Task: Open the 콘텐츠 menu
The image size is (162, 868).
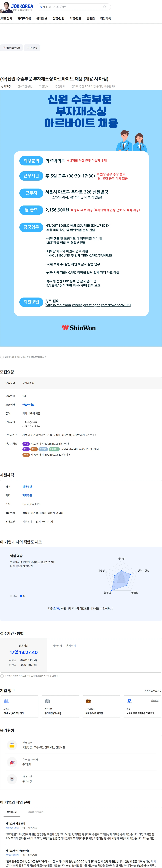Action: [x=91, y=19]
